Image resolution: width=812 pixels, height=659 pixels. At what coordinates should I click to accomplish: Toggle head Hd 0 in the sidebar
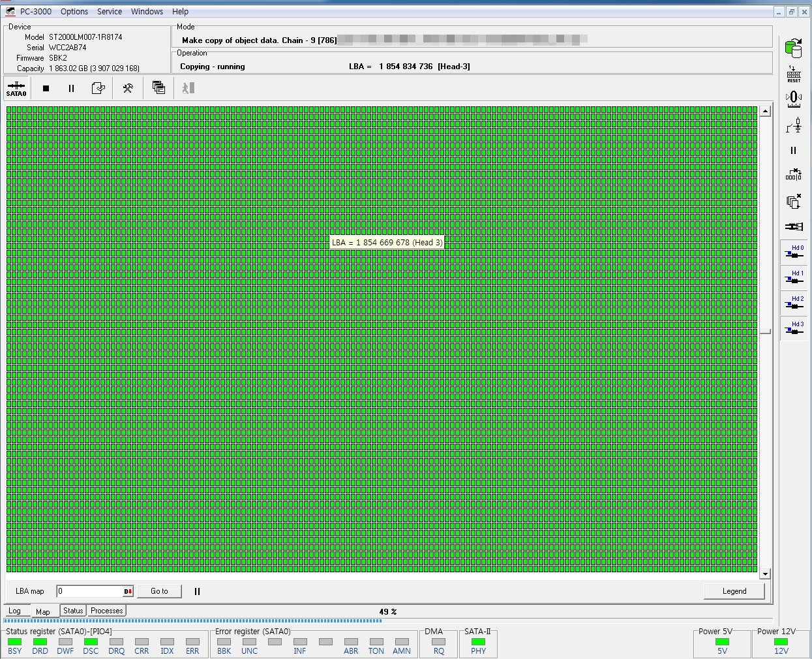coord(794,253)
